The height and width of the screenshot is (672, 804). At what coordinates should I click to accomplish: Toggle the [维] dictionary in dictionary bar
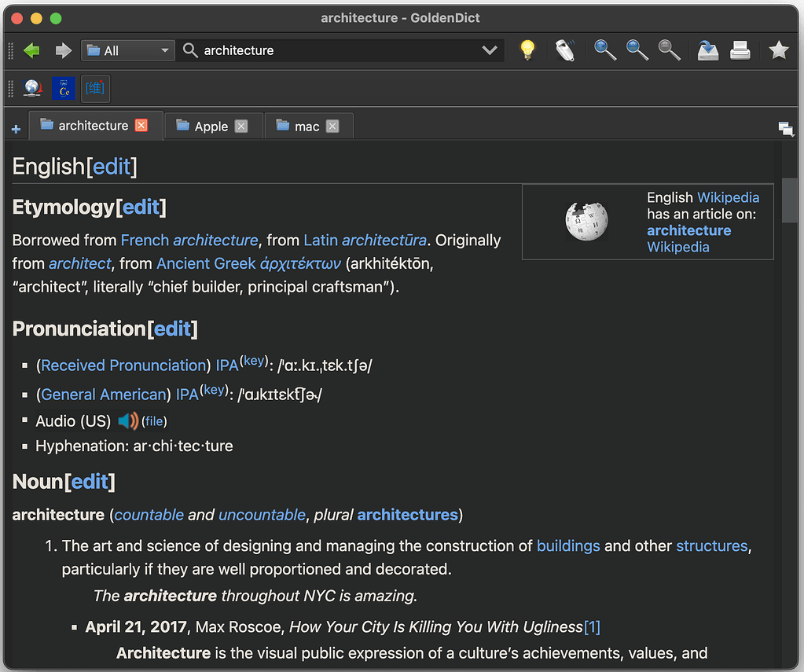[x=94, y=88]
